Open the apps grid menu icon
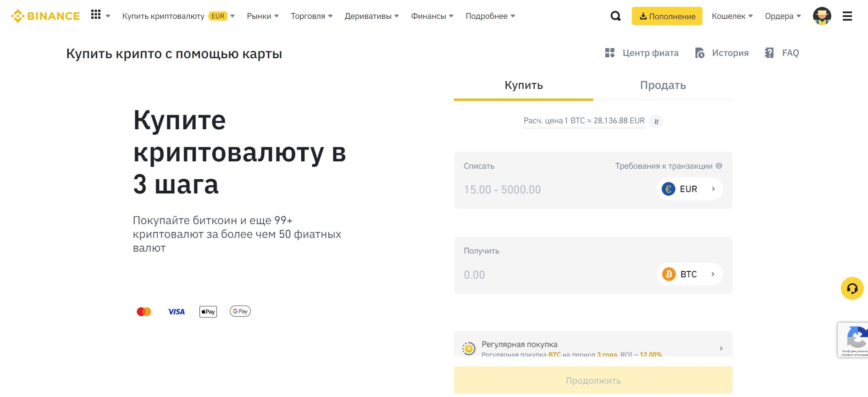Viewport: 868px width, 397px height. [x=96, y=15]
